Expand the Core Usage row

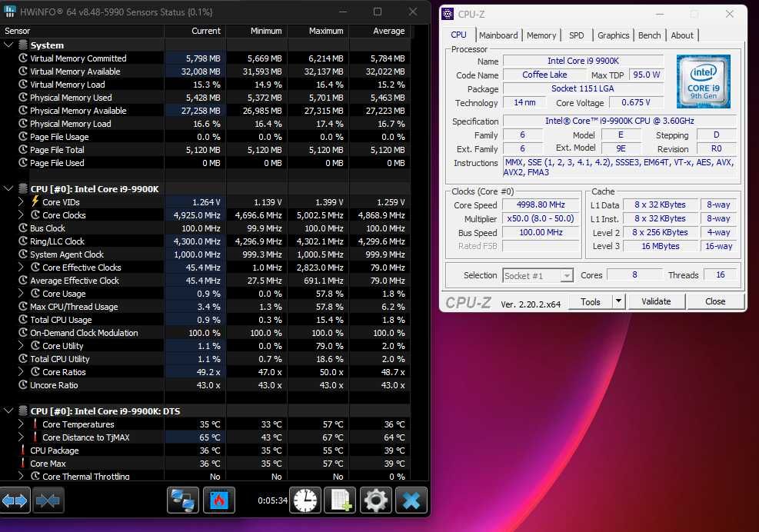coord(21,293)
